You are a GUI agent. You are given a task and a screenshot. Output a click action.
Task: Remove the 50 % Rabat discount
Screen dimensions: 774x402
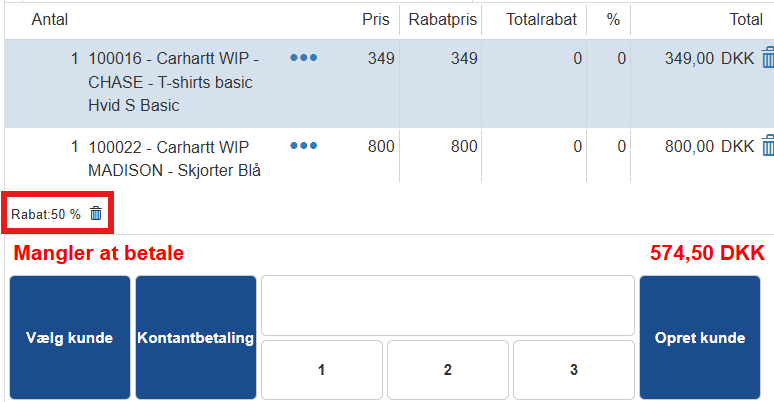pyautogui.click(x=96, y=213)
